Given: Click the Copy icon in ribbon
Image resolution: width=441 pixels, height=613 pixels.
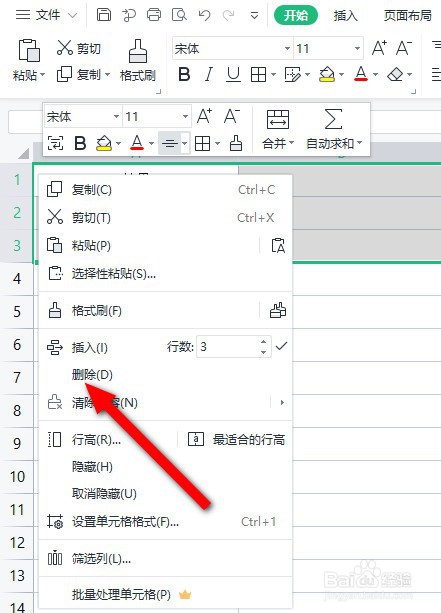Looking at the screenshot, I should 65,74.
